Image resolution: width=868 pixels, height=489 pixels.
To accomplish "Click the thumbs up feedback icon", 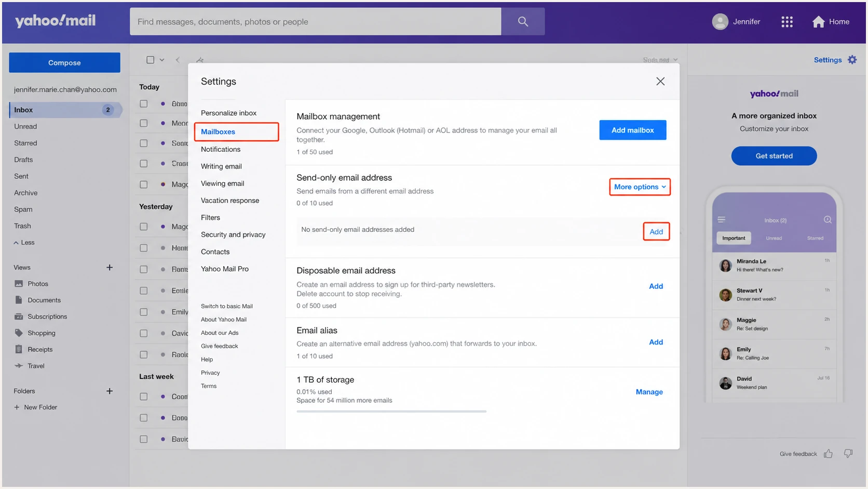I will tap(829, 454).
